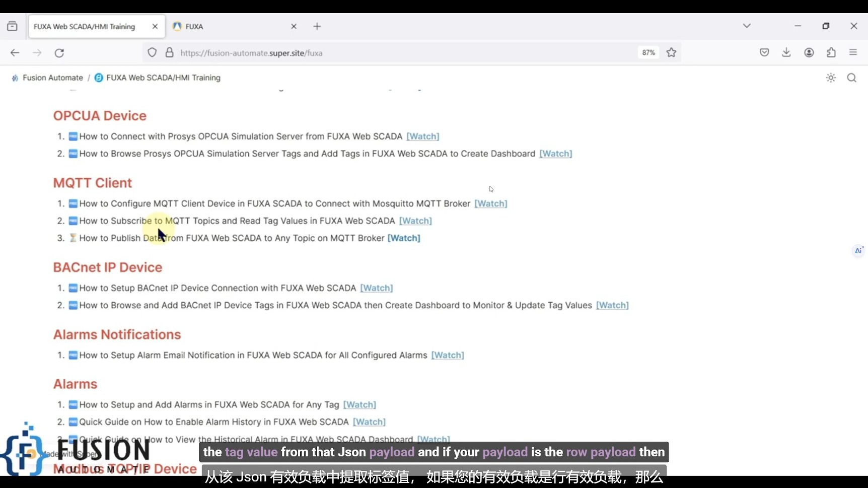Click the tracking protection shield icon
This screenshot has width=868, height=488.
point(152,52)
